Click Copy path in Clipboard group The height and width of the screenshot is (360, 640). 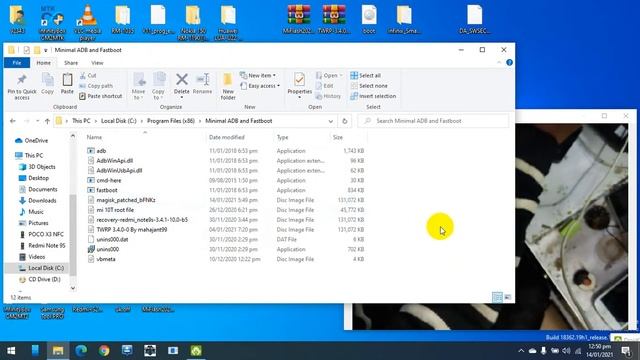(x=96, y=86)
